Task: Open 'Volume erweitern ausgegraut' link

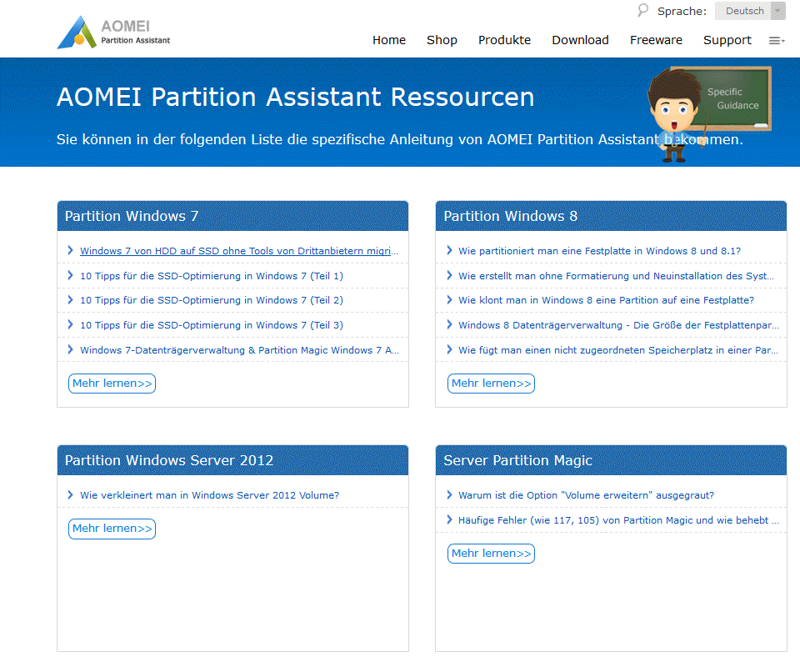Action: 586,495
